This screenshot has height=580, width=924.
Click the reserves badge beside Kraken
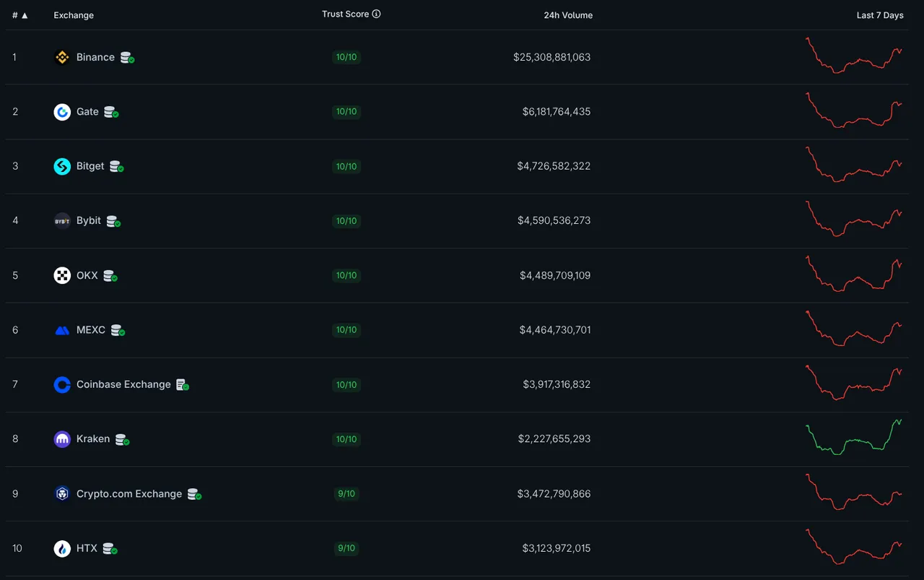tap(122, 439)
